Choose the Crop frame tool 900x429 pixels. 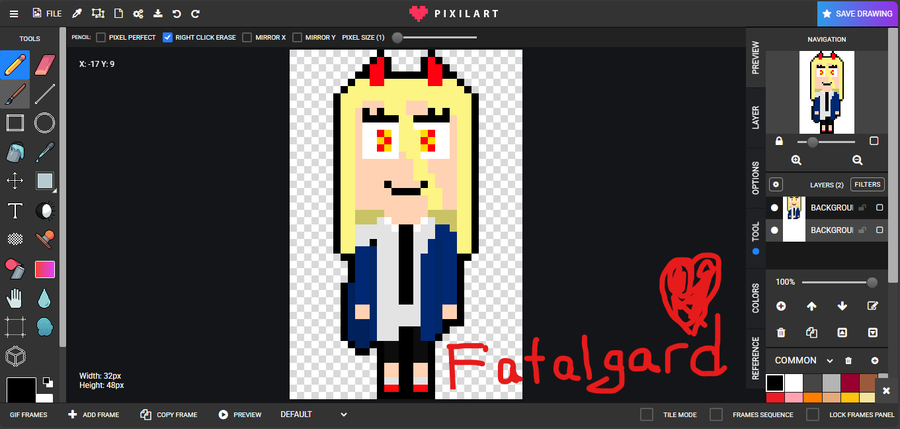(x=15, y=327)
